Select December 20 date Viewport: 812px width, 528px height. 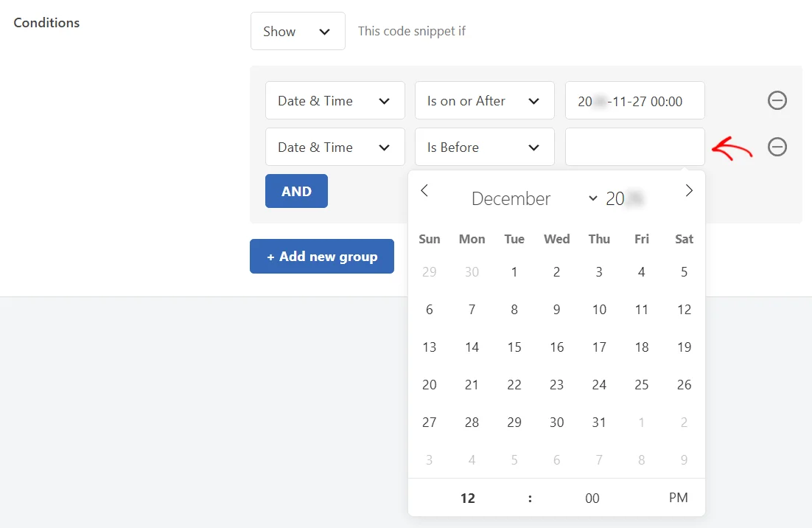coord(430,385)
